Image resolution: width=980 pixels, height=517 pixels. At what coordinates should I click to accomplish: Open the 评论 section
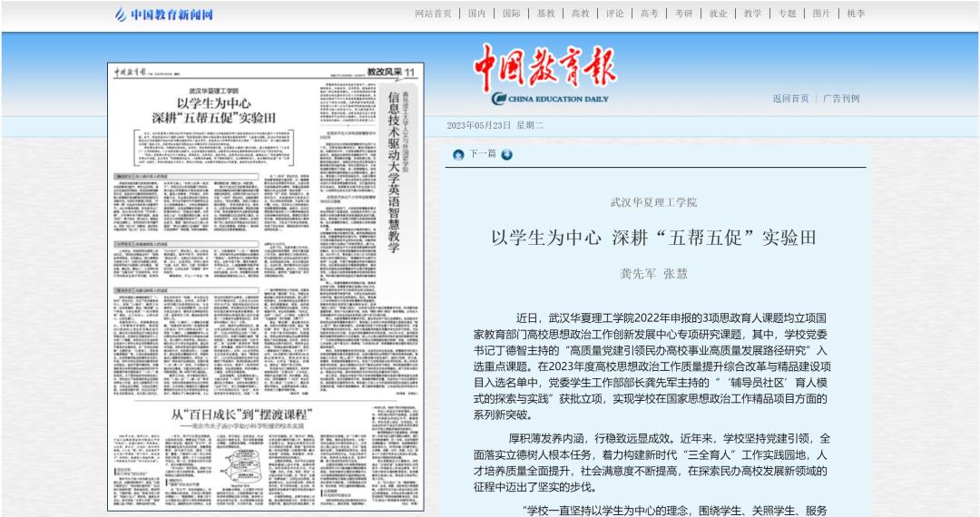pos(614,14)
